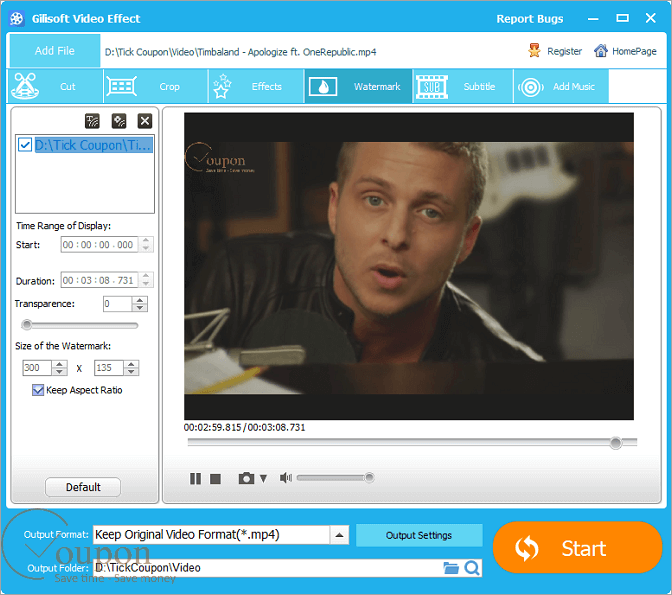Screen dimensions: 672x595
Task: Click the Transparence value field
Action: pyautogui.click(x=117, y=304)
